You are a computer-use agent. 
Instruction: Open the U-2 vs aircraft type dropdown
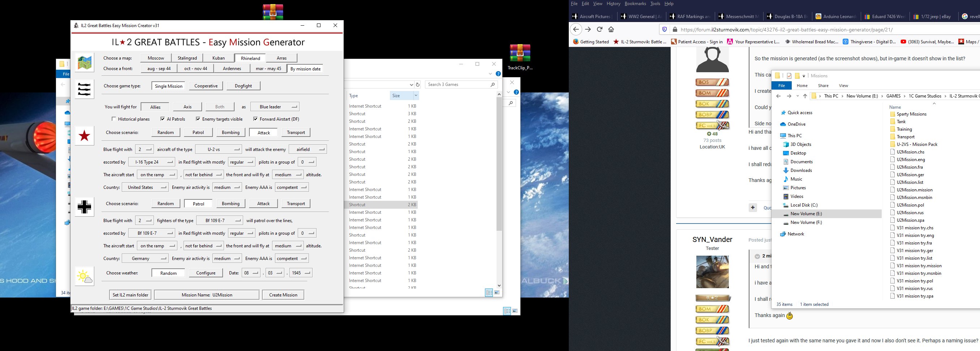(218, 149)
